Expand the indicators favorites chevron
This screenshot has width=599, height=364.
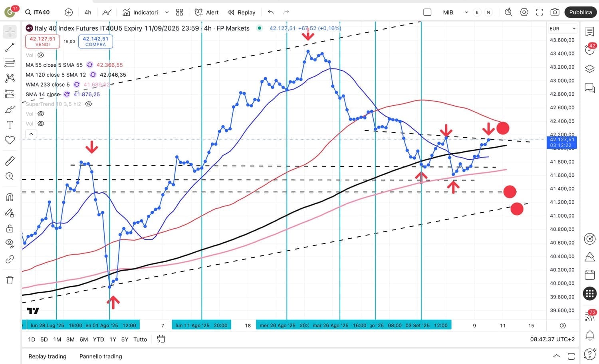click(x=167, y=12)
